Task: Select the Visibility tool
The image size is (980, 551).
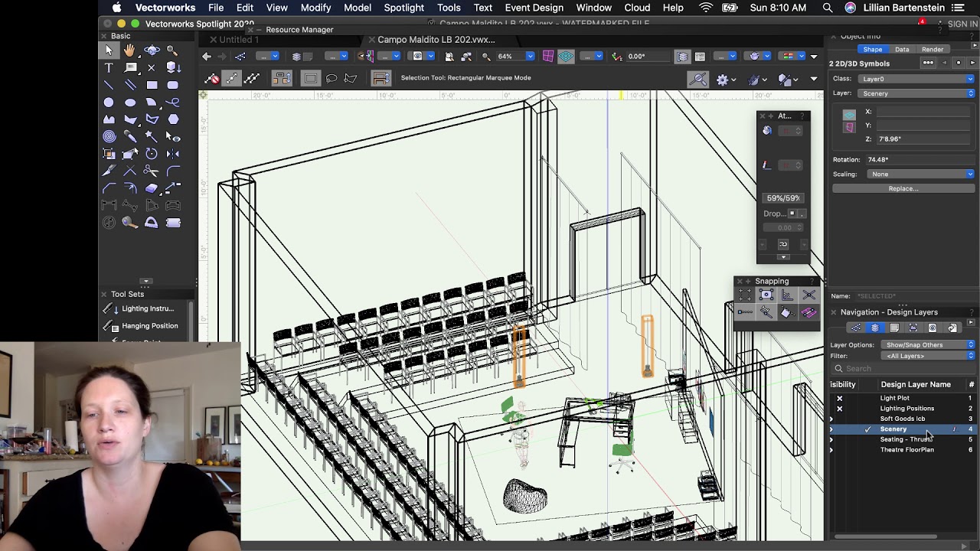Action: [173, 135]
